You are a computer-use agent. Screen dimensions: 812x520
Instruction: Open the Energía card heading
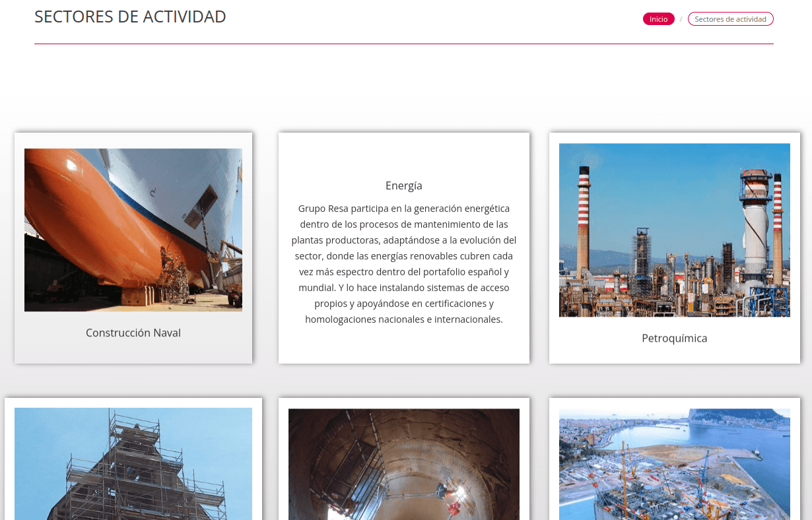[x=404, y=185]
